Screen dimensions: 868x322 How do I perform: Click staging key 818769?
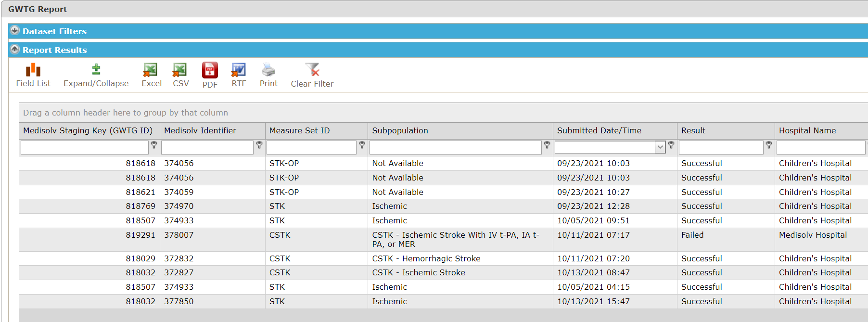(140, 206)
